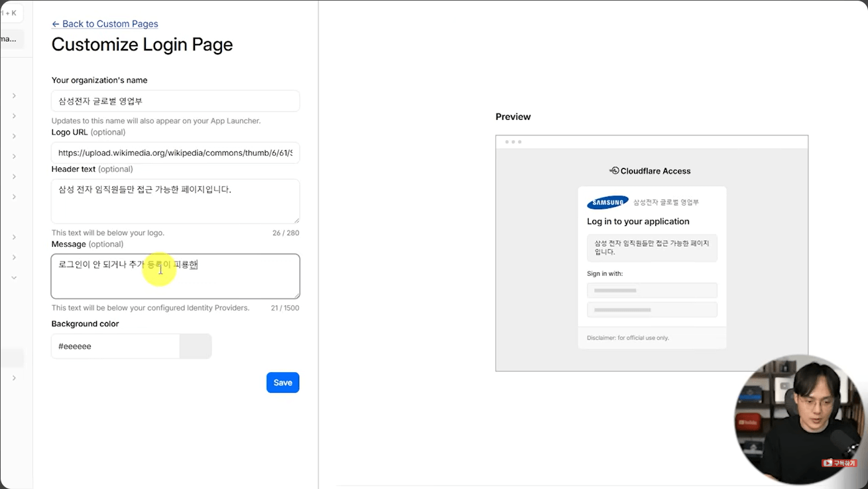The height and width of the screenshot is (489, 868).
Task: Focus the organization's name field
Action: 176,101
